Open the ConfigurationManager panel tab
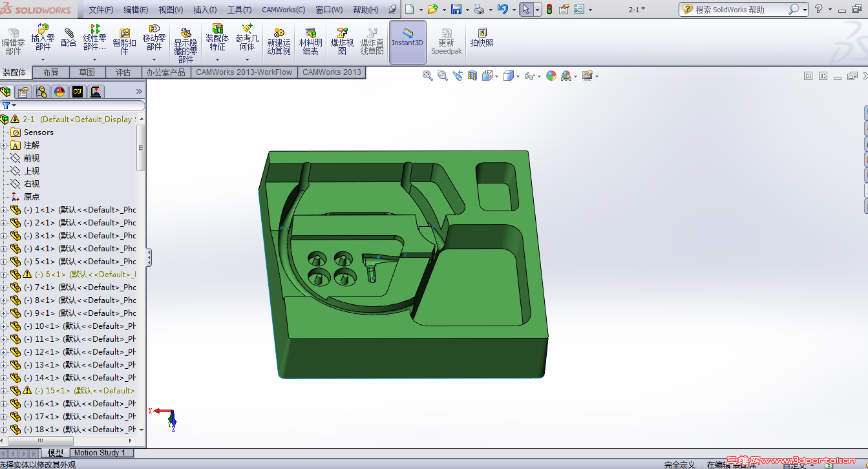This screenshot has height=469, width=868. (x=41, y=92)
